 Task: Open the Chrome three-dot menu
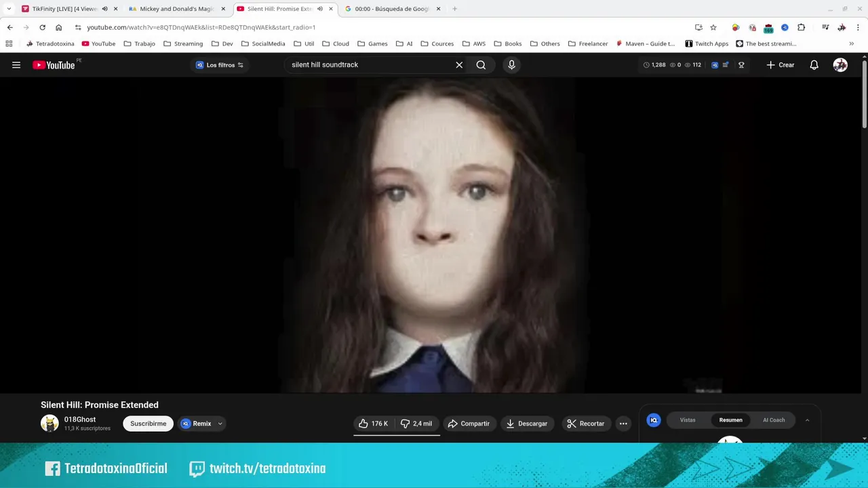tap(858, 27)
